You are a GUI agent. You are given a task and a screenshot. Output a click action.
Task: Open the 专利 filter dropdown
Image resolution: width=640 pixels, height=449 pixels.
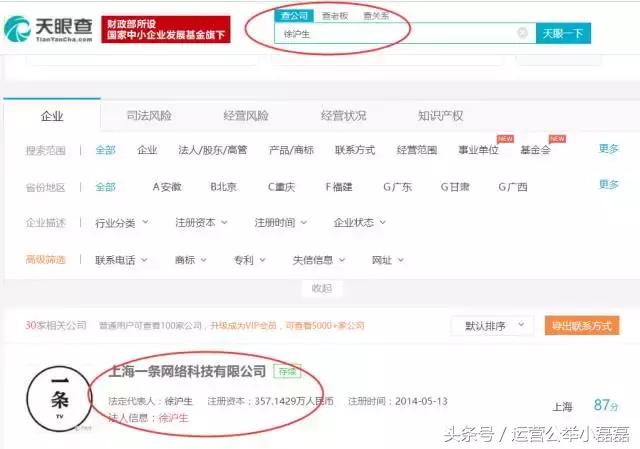coord(249,260)
